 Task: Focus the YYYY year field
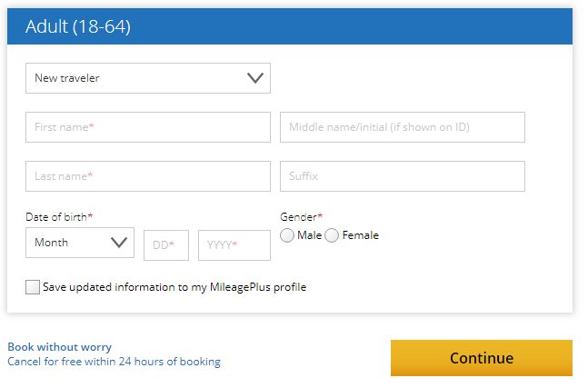click(234, 245)
